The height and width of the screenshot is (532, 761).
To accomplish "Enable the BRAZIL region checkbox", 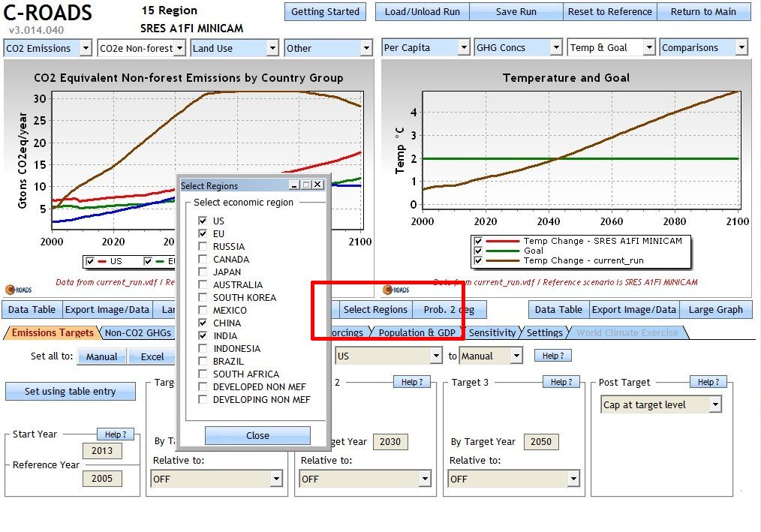I will pos(203,361).
